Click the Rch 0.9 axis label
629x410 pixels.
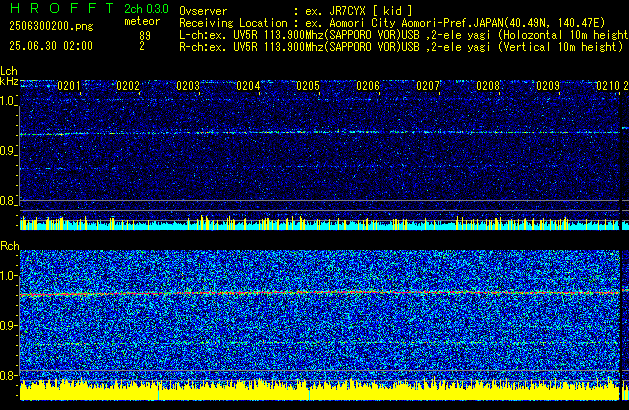(x=9, y=325)
